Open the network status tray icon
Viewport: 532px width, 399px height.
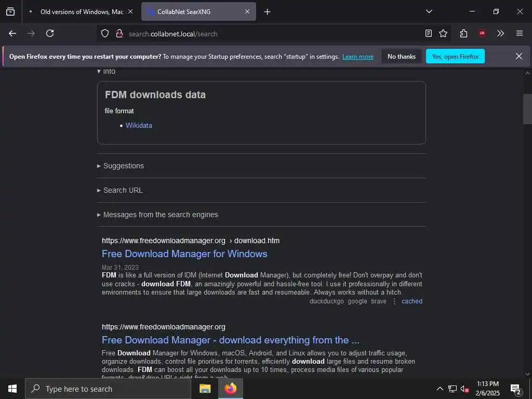(x=453, y=389)
